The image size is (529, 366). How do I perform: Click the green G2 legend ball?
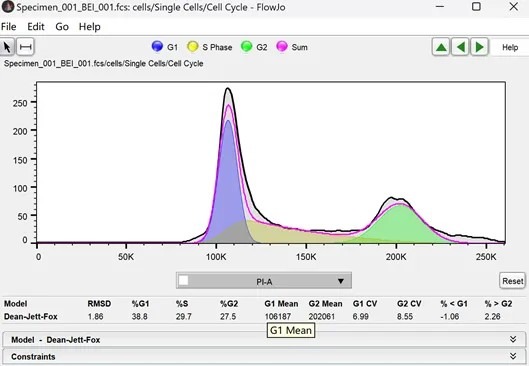(247, 46)
